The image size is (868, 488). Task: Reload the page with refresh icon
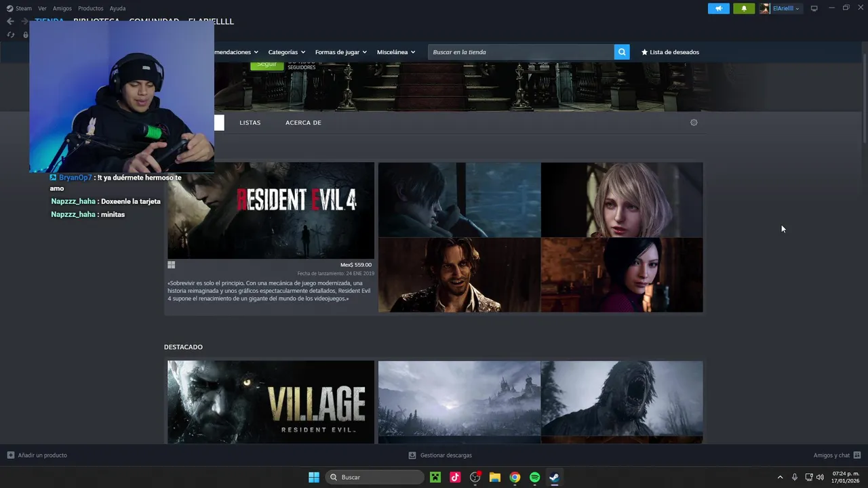[11, 35]
